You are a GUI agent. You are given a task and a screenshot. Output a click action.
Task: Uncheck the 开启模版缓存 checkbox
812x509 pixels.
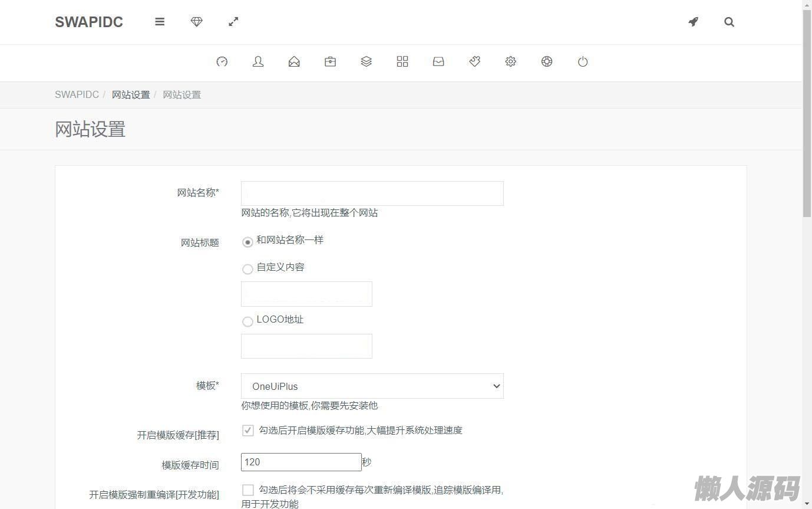tap(248, 431)
